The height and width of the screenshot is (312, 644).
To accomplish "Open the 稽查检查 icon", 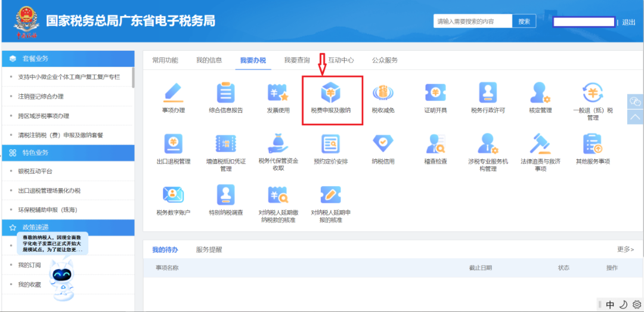I will click(x=435, y=144).
